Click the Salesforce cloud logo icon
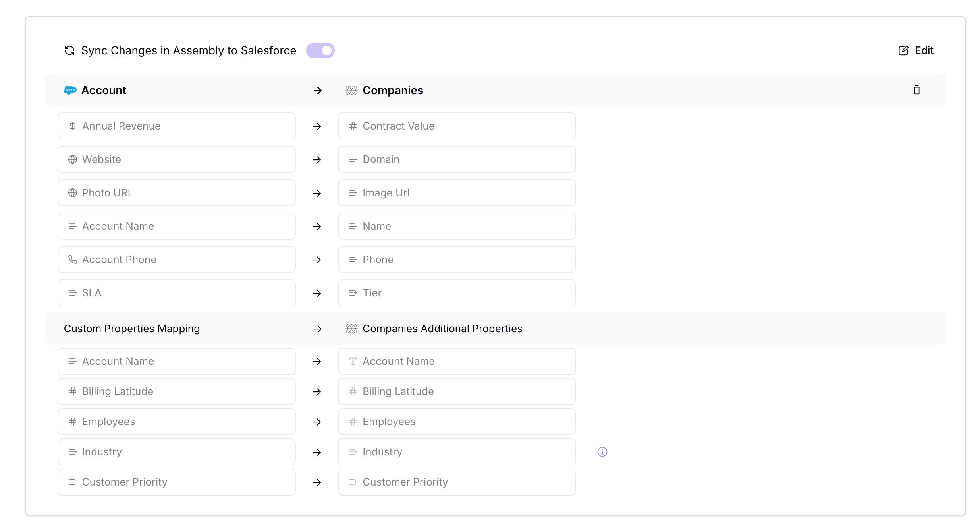The image size is (980, 523). point(70,90)
